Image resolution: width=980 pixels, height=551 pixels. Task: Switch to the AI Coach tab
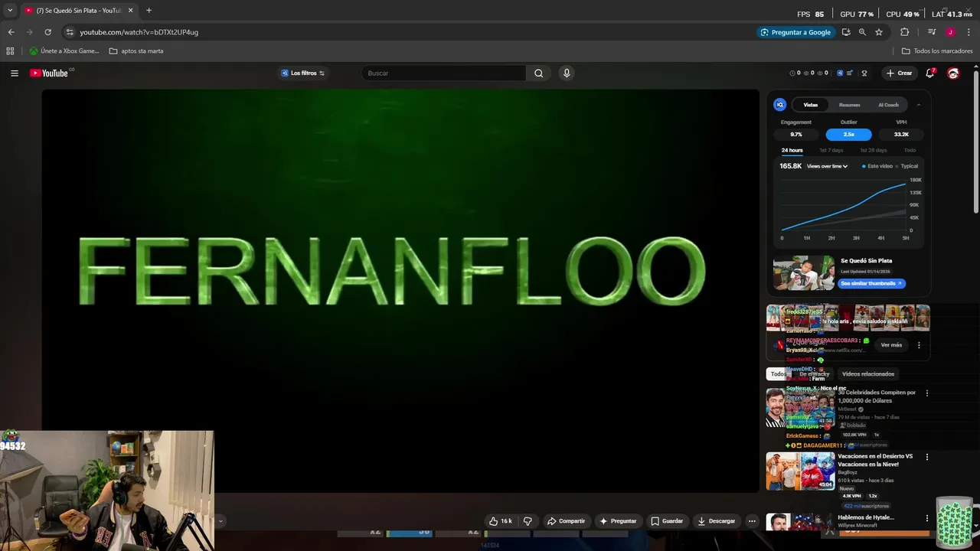[x=888, y=105]
